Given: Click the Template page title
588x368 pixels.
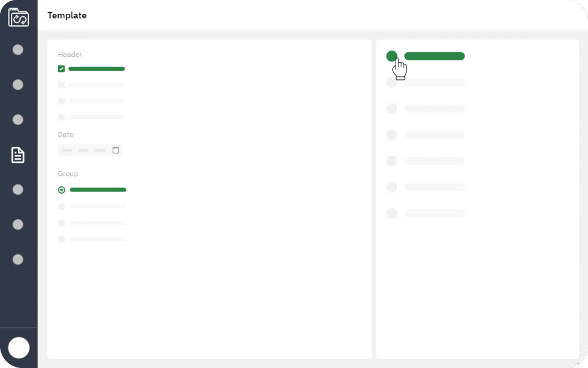Looking at the screenshot, I should tap(67, 16).
